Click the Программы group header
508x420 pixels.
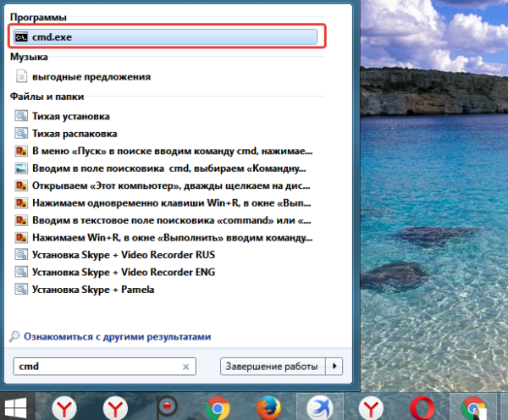pos(38,17)
